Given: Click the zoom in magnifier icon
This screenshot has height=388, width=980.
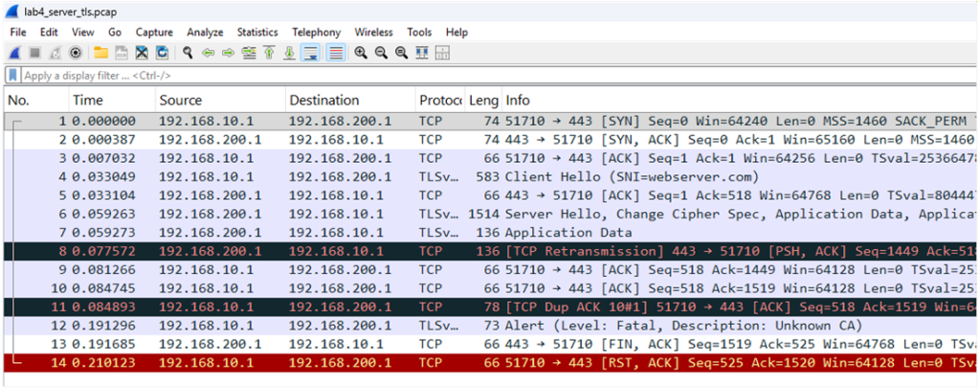Looking at the screenshot, I should 361,53.
